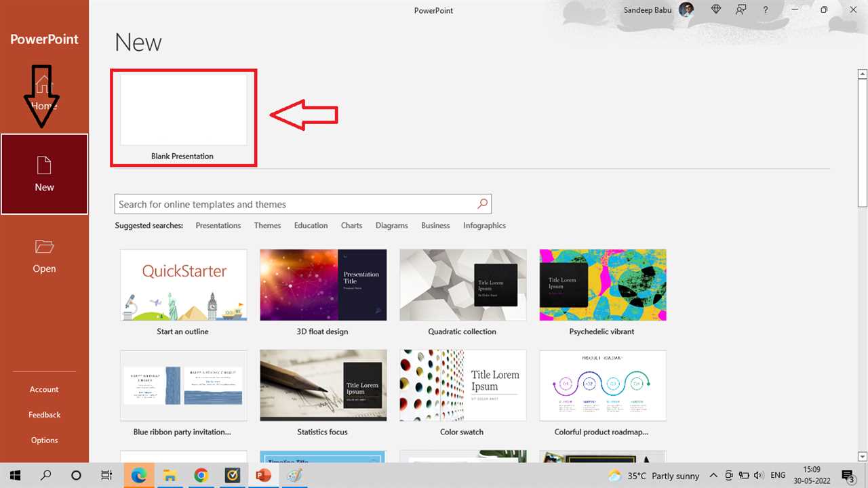Click the Infographics suggested search
Screen dimensions: 868x488
pos(484,225)
